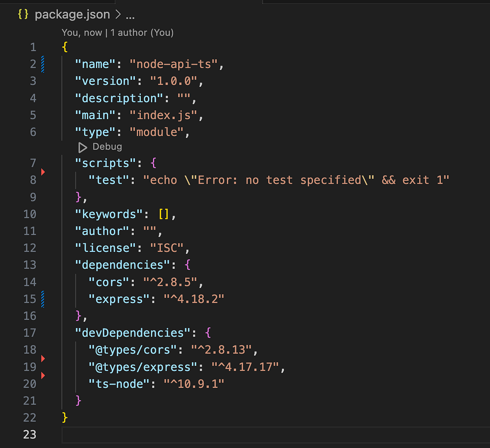This screenshot has height=448, width=490.
Task: Toggle the breakpoint marker on line 20
Action: (43, 376)
